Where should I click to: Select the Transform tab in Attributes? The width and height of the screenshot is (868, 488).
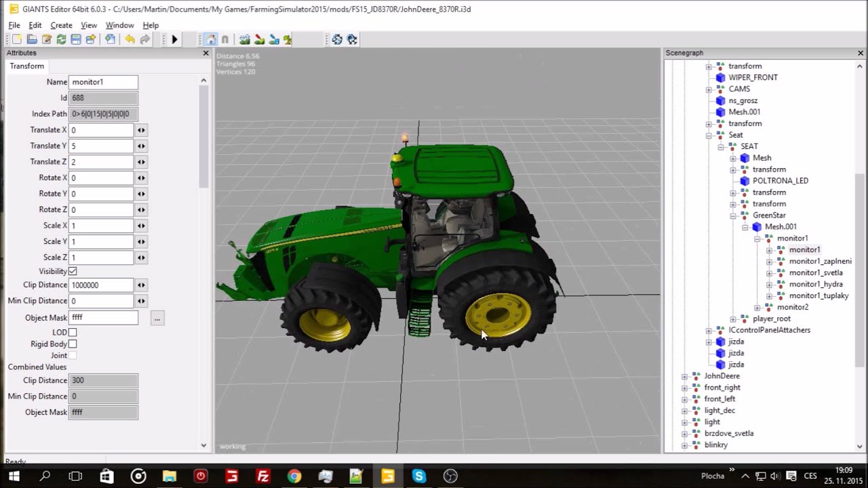pyautogui.click(x=27, y=66)
